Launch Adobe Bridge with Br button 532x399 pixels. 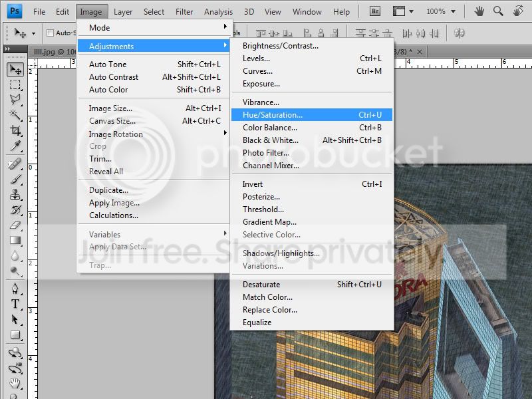tap(375, 11)
